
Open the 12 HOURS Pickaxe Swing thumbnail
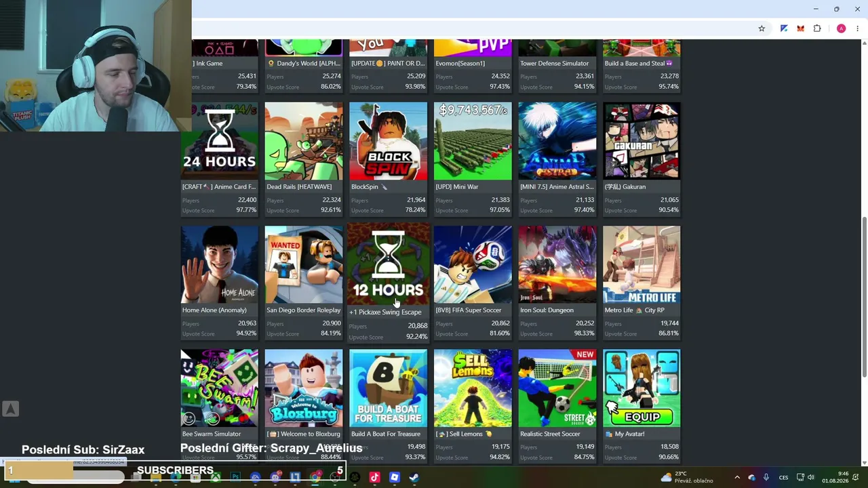point(389,264)
